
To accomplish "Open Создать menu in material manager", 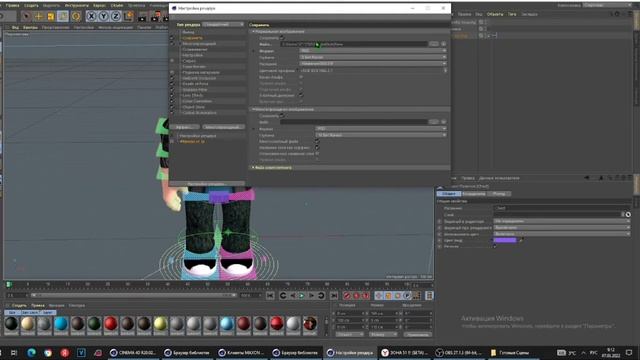I will [19, 305].
